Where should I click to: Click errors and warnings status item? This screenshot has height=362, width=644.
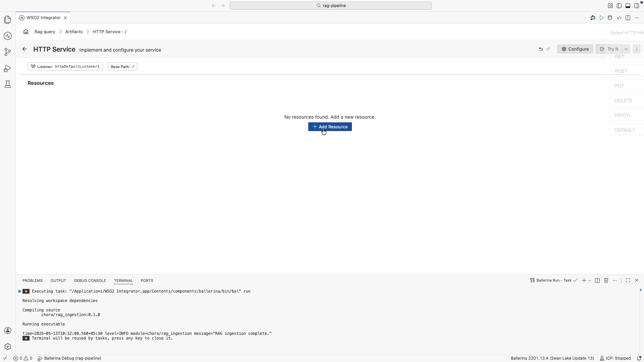tap(23, 358)
